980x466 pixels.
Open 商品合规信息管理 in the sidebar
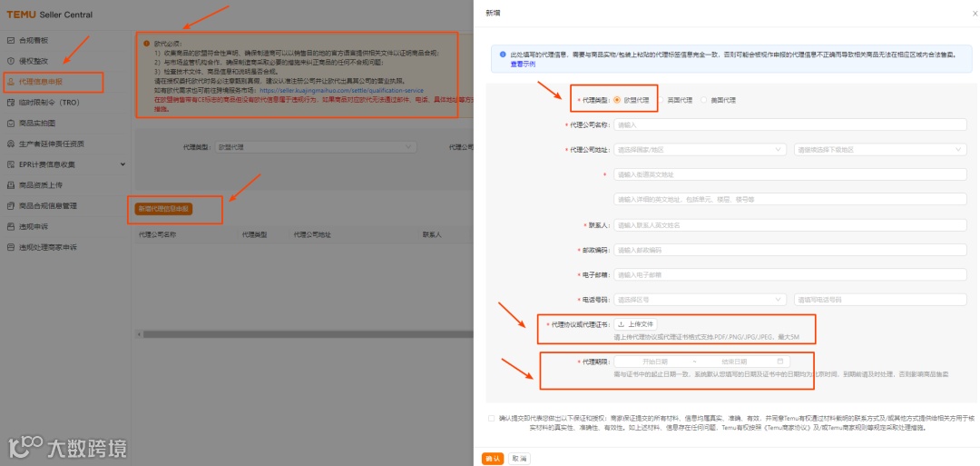48,206
